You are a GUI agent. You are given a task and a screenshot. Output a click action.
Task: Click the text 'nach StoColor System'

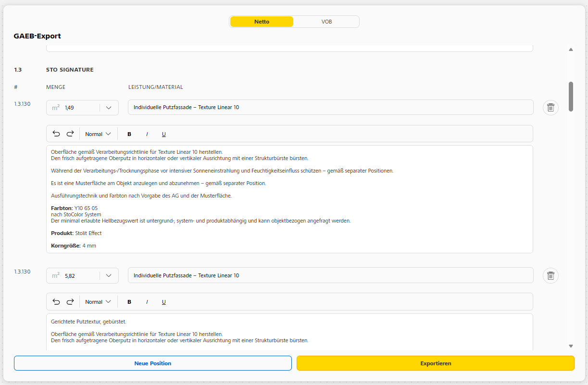[x=76, y=214]
